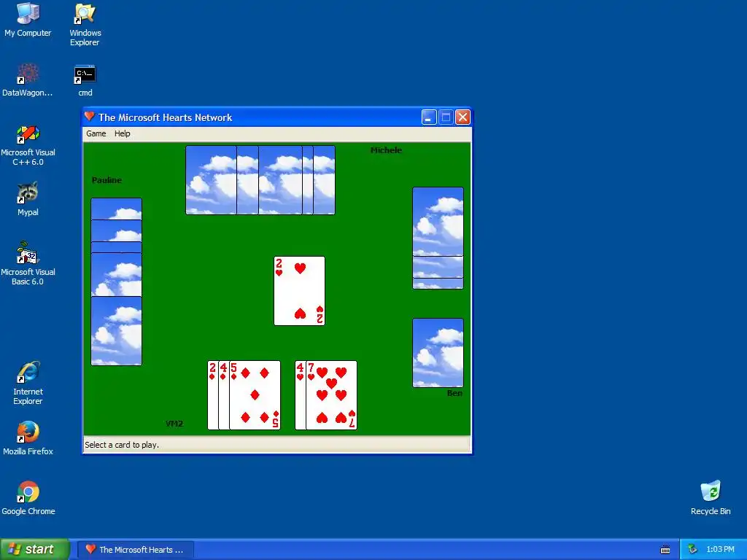747x560 pixels.
Task: Select the Recycle Bin icon
Action: point(711,498)
